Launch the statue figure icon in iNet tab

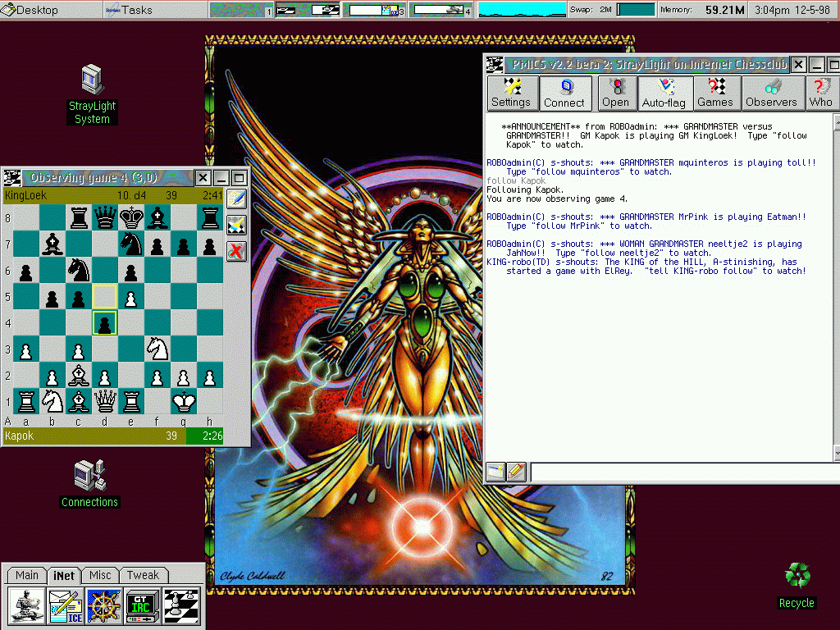click(26, 606)
